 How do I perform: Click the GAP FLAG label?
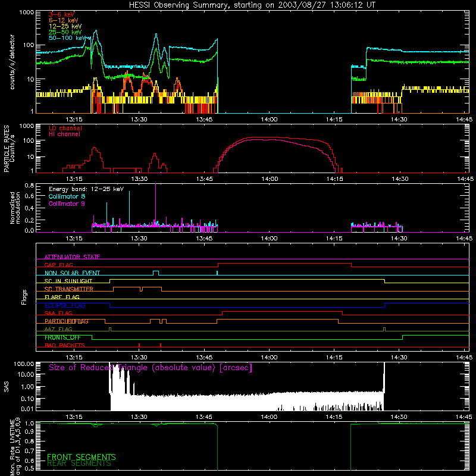coord(58,265)
